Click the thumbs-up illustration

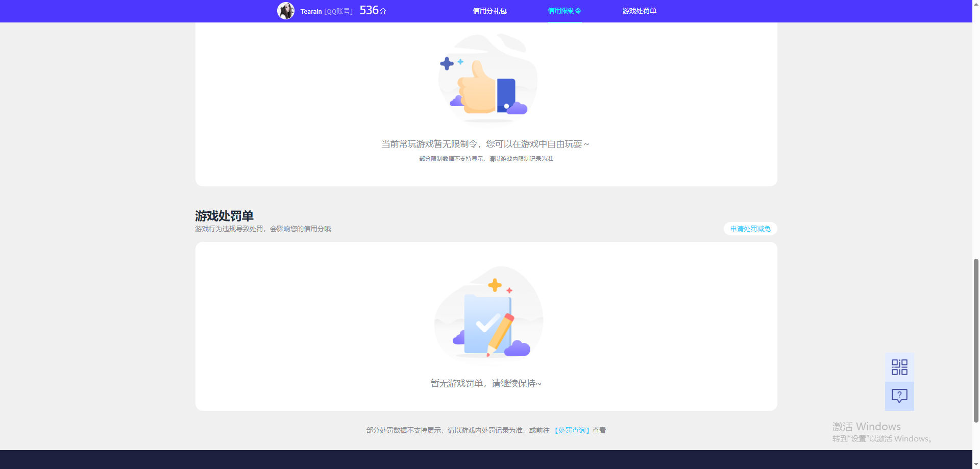(x=487, y=78)
